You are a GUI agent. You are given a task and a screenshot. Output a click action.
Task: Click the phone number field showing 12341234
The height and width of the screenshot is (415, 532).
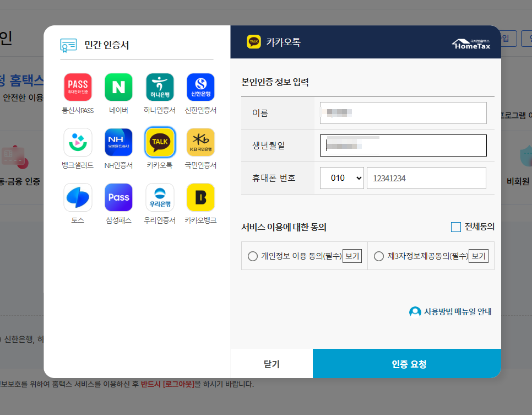(426, 178)
